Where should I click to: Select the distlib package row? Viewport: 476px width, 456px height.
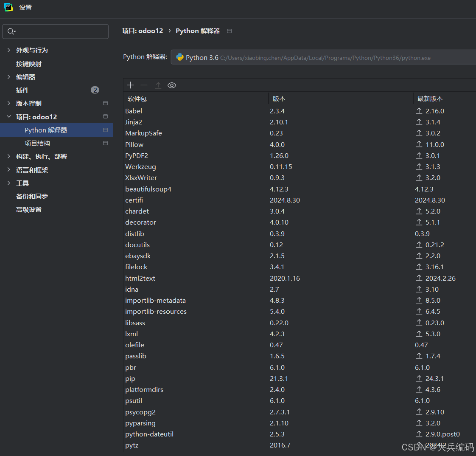[x=300, y=234]
